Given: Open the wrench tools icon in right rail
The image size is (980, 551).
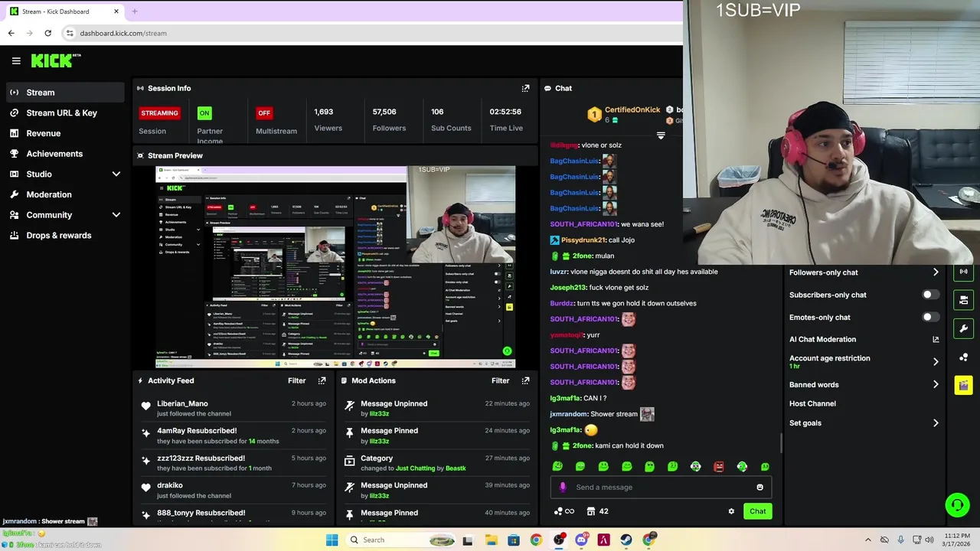Looking at the screenshot, I should (x=963, y=329).
